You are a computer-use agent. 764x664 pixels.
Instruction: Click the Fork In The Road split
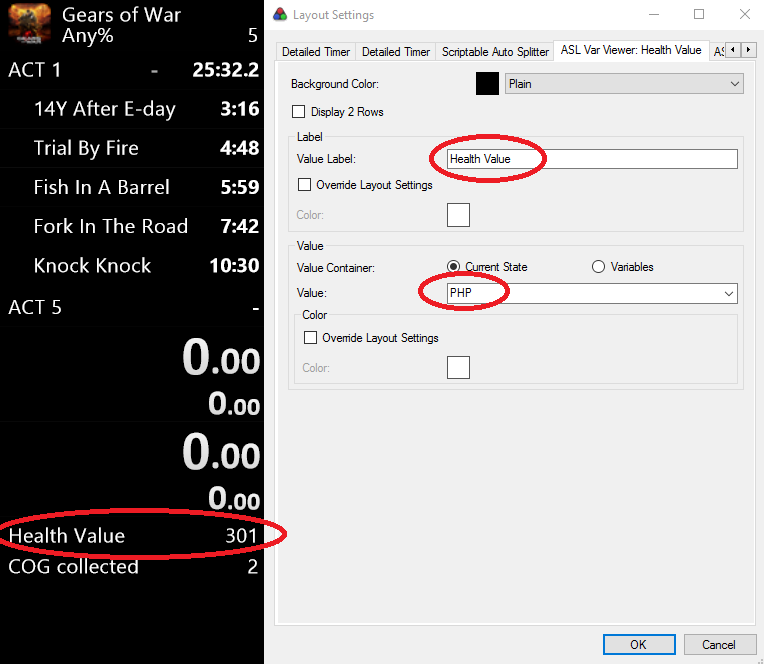pos(132,226)
